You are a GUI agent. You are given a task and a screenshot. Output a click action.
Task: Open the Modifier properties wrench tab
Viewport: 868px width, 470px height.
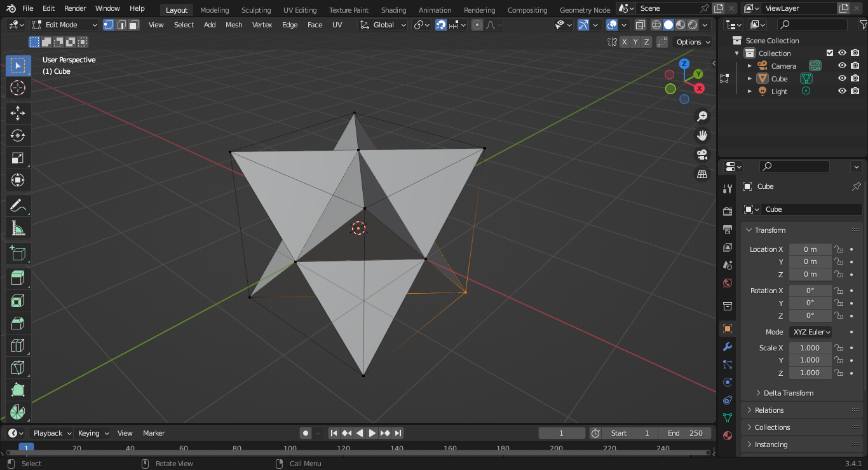click(x=728, y=347)
